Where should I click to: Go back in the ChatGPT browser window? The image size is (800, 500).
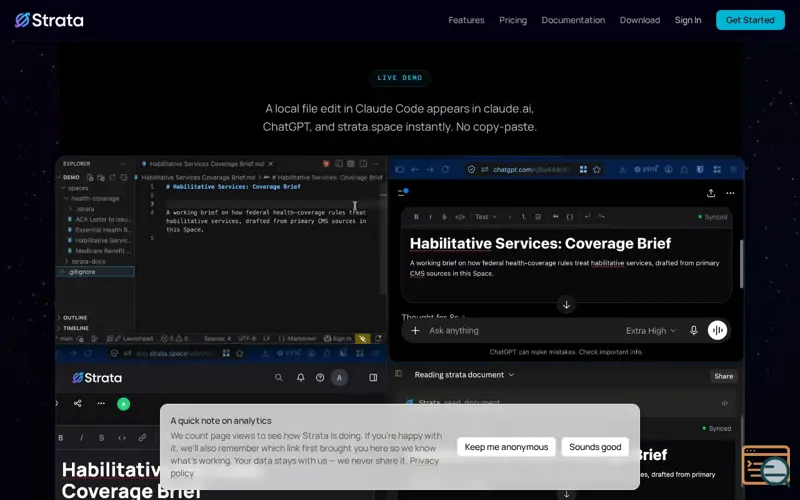tap(414, 169)
